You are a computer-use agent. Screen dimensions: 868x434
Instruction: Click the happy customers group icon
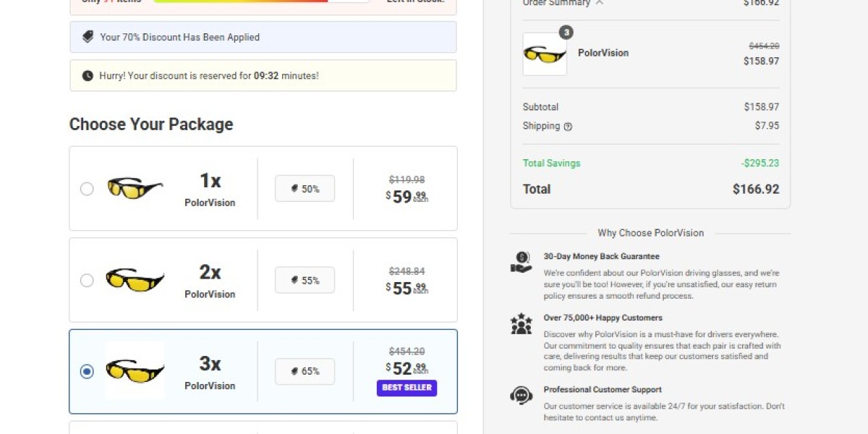click(521, 324)
